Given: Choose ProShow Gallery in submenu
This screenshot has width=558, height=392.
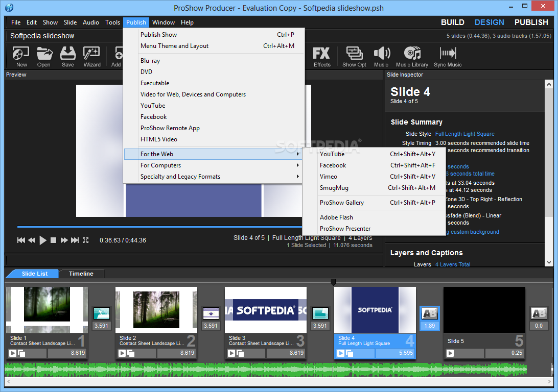Looking at the screenshot, I should pyautogui.click(x=374, y=203).
